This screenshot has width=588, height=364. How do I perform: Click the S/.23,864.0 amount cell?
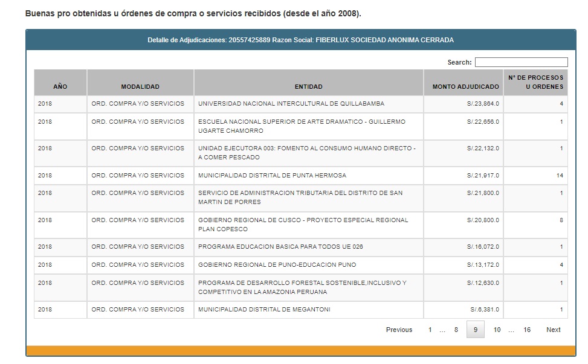[x=483, y=104]
